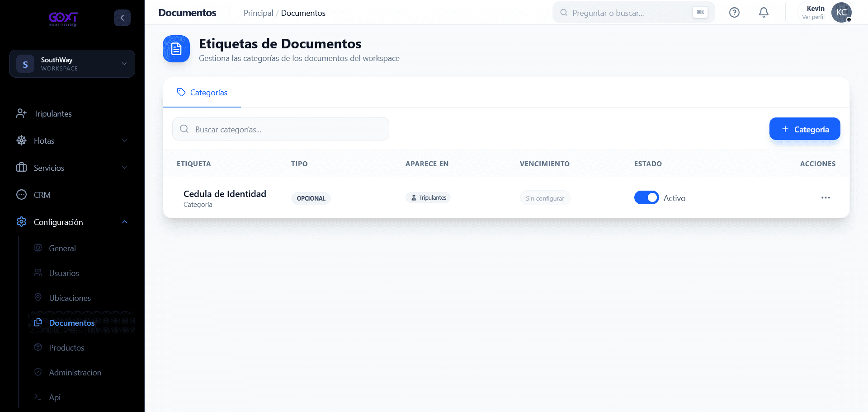This screenshot has height=412, width=868.
Task: Click the CRM chat icon
Action: (x=21, y=195)
